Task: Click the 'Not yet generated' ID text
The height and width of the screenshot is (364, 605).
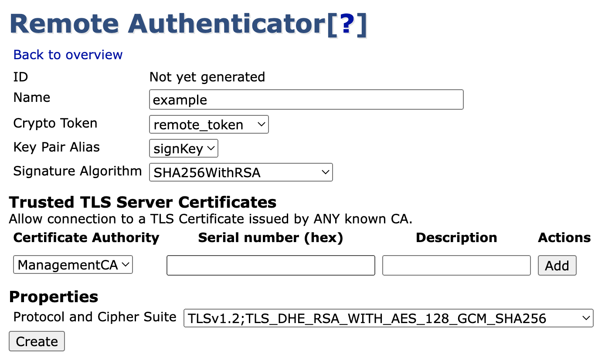Action: pos(207,77)
